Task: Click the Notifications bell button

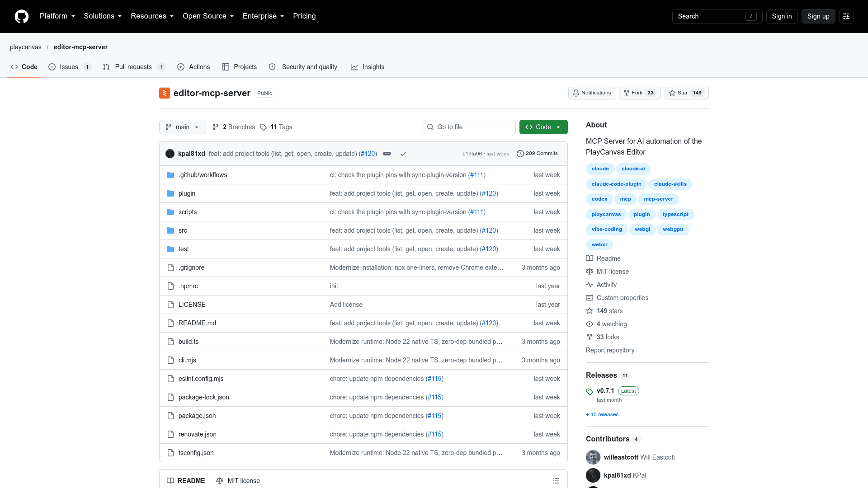Action: click(x=592, y=93)
